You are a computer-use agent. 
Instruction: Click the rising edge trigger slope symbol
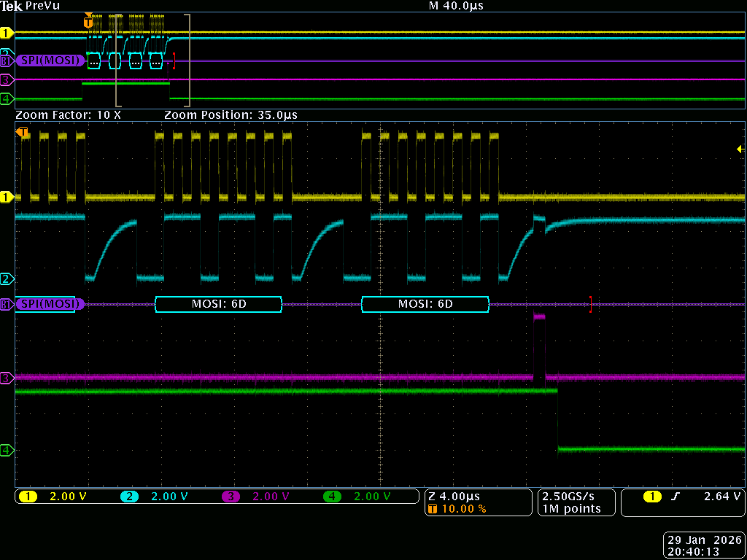tap(676, 497)
